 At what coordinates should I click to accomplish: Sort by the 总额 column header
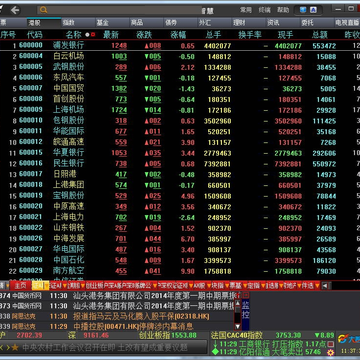click(x=320, y=35)
